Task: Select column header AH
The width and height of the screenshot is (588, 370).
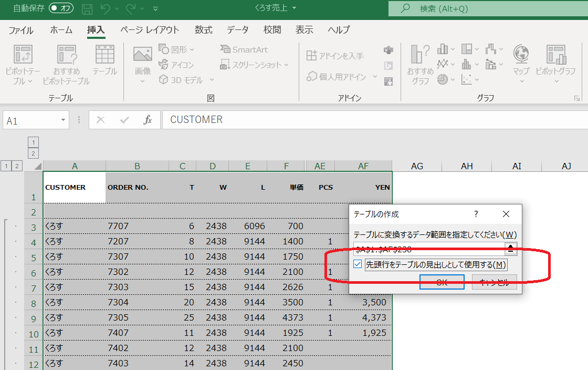Action: coord(467,166)
